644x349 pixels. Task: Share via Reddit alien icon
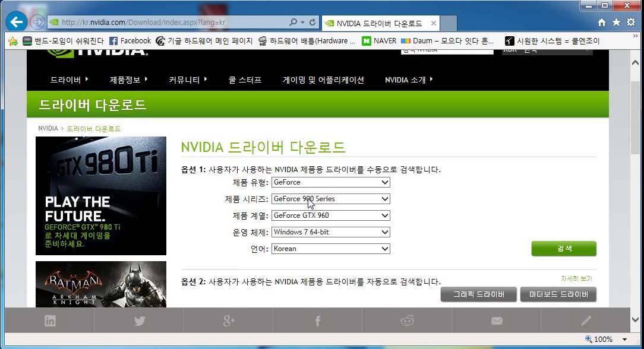(x=407, y=321)
